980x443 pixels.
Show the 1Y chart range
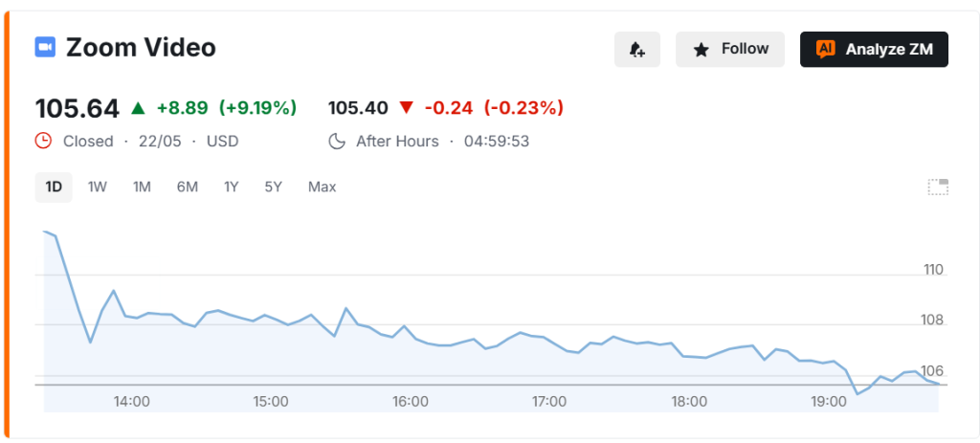click(x=232, y=187)
